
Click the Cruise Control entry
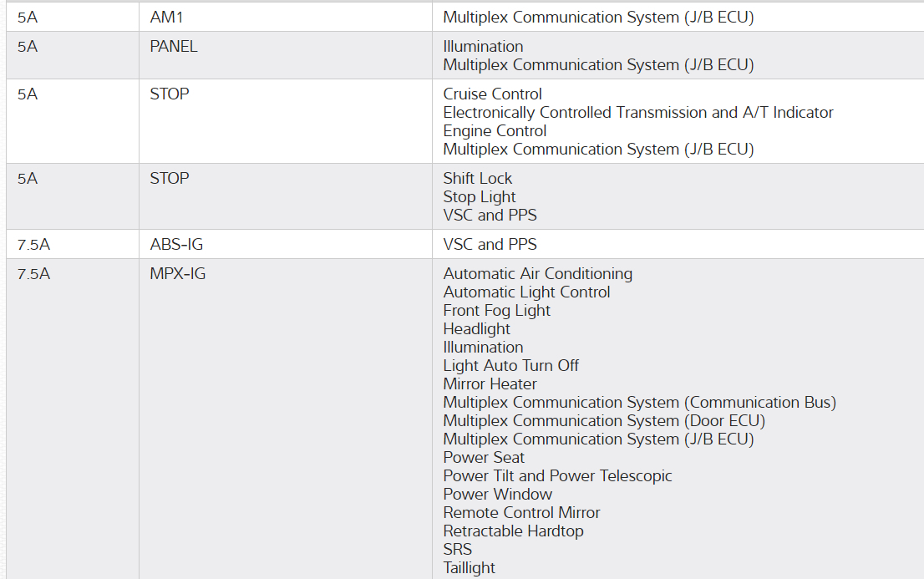coord(492,94)
